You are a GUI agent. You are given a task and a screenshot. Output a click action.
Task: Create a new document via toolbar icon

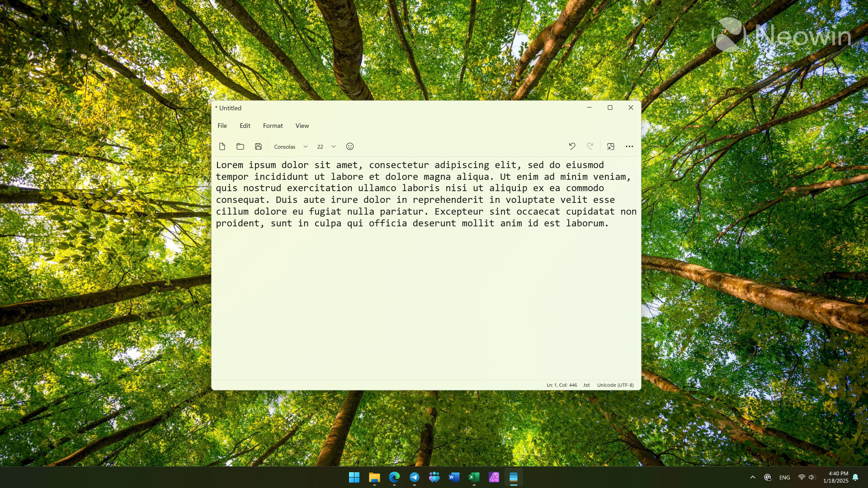point(222,146)
